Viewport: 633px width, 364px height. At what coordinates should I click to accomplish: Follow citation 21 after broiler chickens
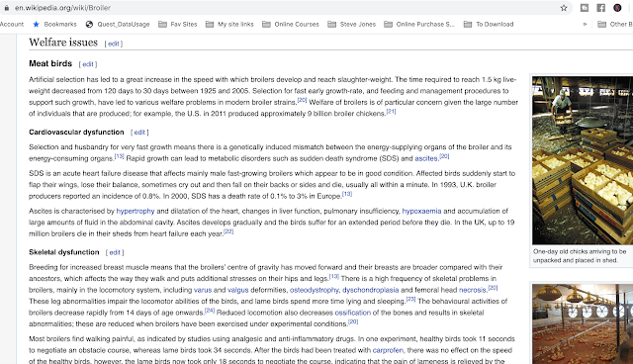pyautogui.click(x=392, y=112)
